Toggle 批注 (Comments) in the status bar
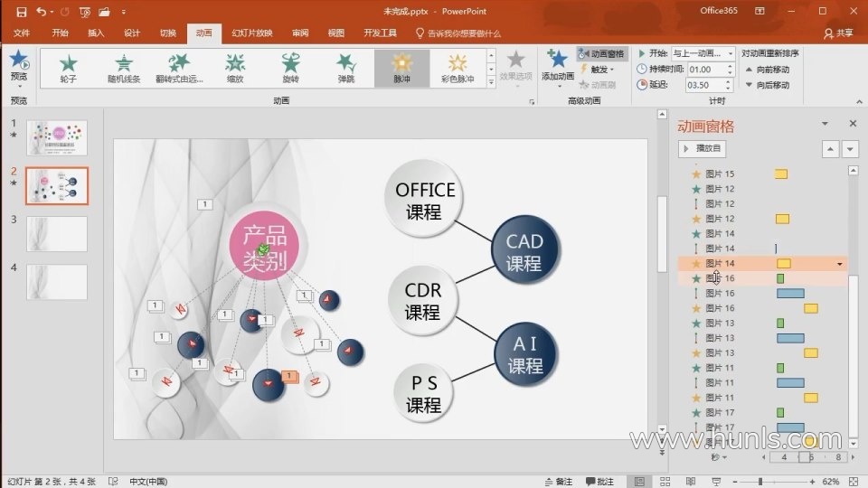868x488 pixels. (x=599, y=482)
